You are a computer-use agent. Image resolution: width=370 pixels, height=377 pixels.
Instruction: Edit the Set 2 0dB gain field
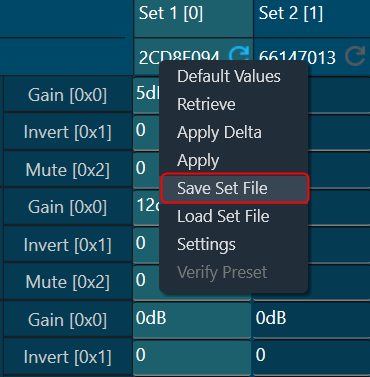[311, 319]
